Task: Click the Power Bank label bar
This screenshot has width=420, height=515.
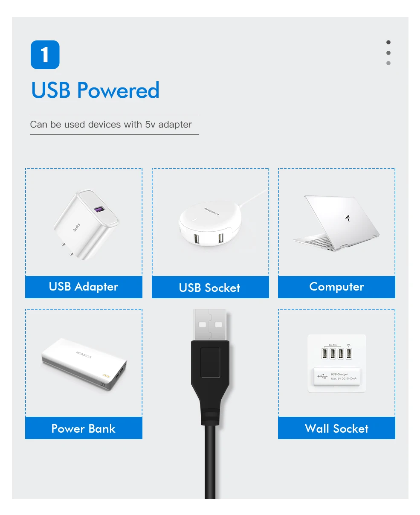Action: [x=84, y=428]
